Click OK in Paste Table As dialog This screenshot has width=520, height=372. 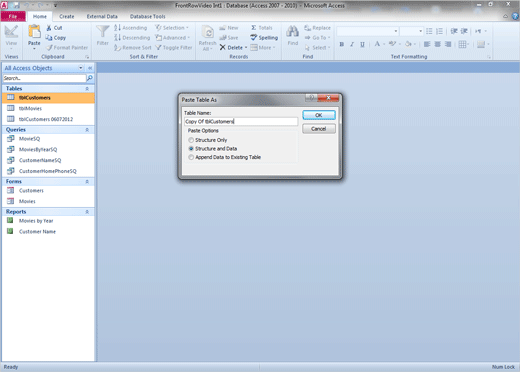[319, 115]
